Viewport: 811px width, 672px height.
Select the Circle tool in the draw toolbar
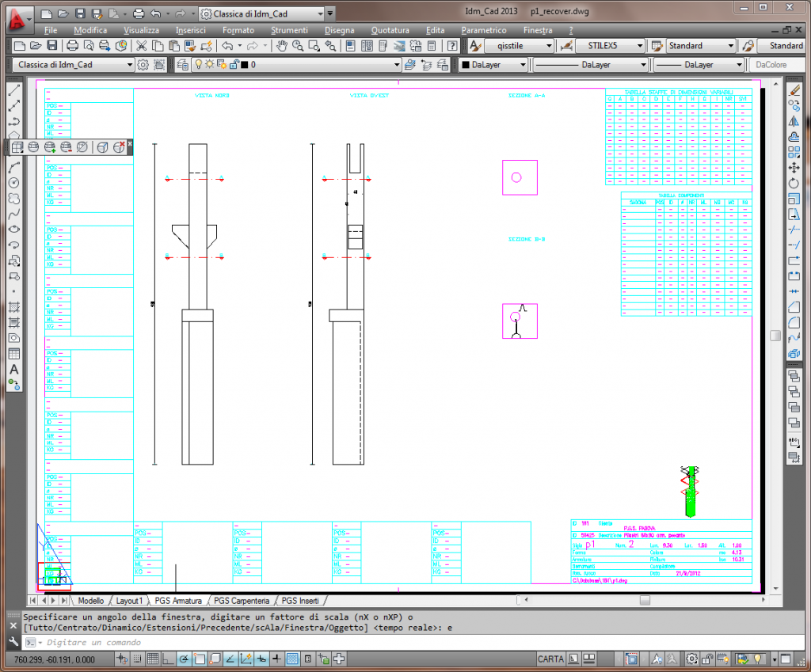click(x=13, y=183)
